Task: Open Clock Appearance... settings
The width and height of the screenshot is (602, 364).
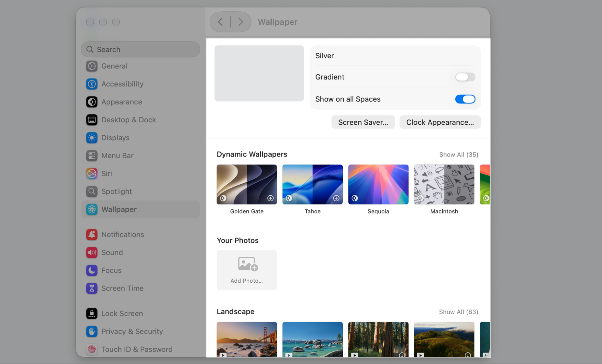Action: (x=440, y=122)
